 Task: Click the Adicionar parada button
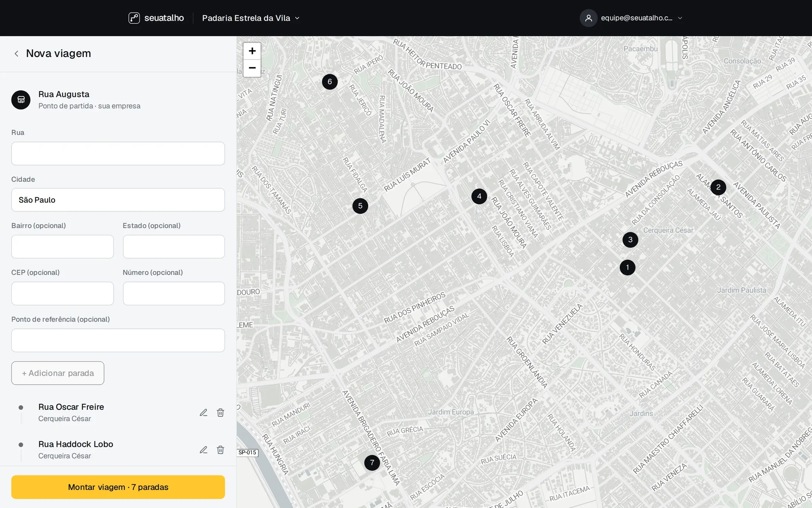click(x=58, y=373)
